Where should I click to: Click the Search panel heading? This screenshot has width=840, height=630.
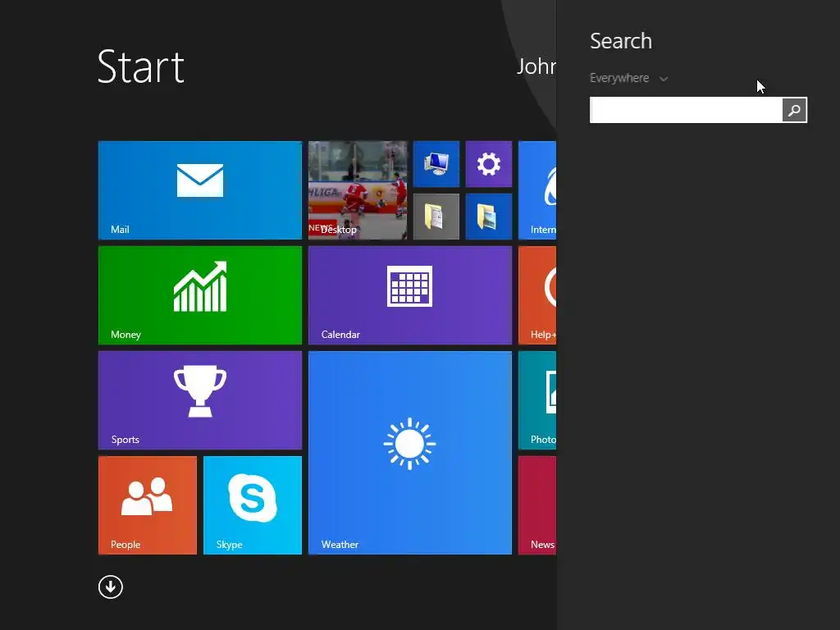pyautogui.click(x=621, y=41)
